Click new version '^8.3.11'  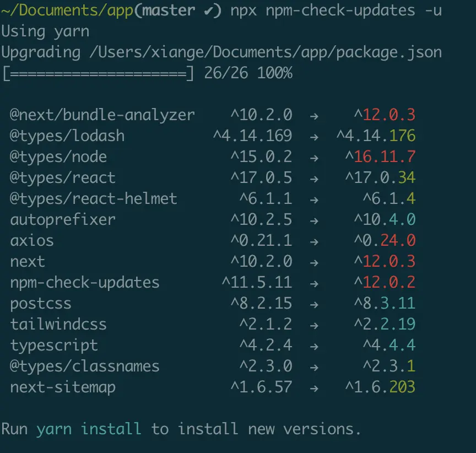tap(385, 304)
